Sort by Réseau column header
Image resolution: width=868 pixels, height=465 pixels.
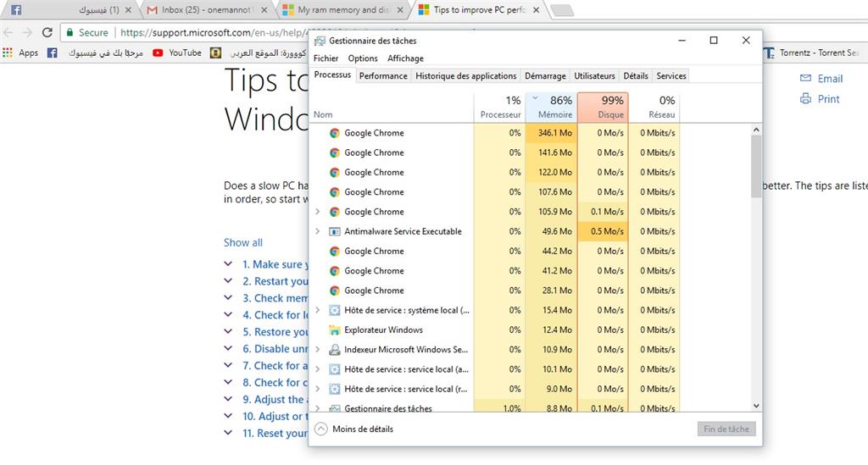coord(654,108)
